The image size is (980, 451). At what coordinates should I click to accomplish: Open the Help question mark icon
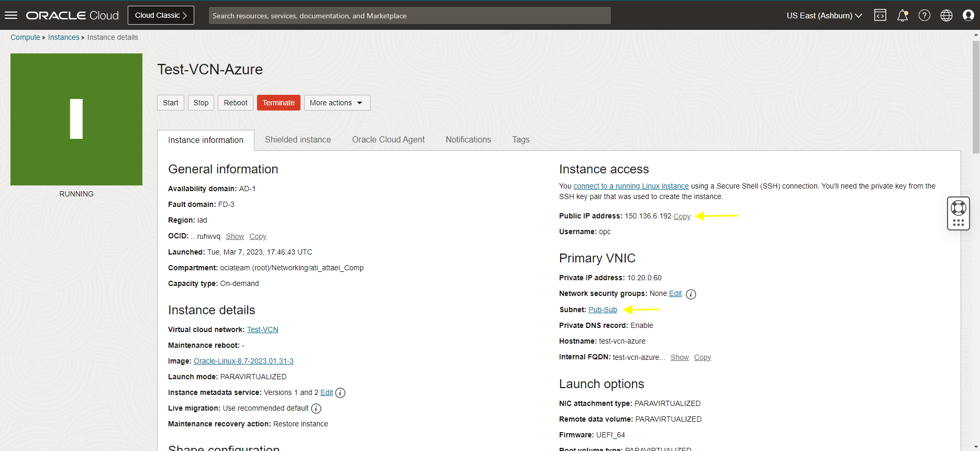[x=925, y=15]
